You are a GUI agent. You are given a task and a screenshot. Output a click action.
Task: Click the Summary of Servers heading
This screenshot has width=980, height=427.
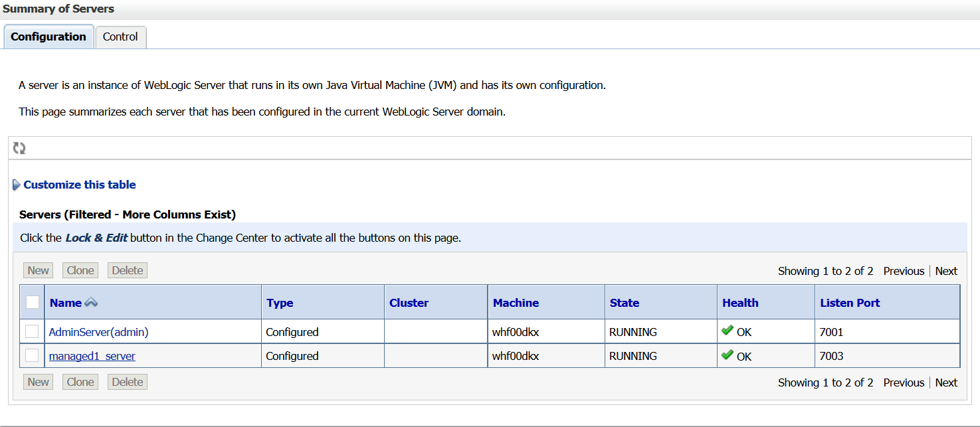pos(58,9)
